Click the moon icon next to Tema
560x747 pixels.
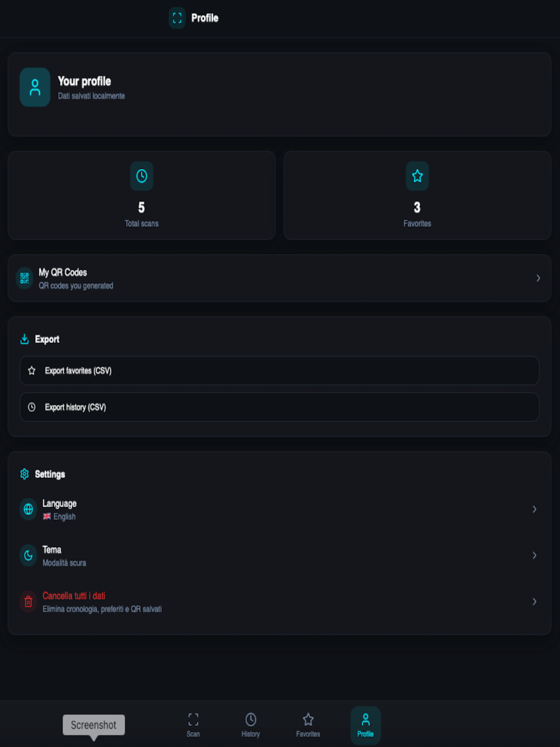tap(28, 556)
